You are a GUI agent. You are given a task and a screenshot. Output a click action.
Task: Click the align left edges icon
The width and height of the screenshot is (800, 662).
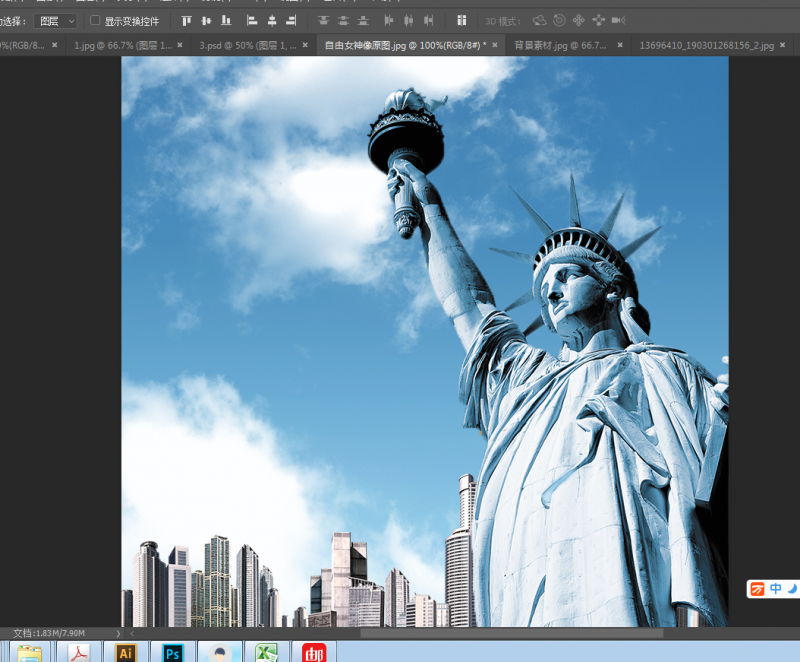(x=251, y=20)
